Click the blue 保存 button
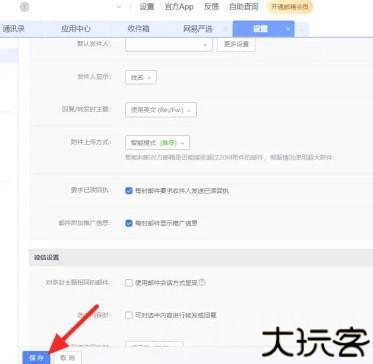The width and height of the screenshot is (373, 364). [36, 358]
